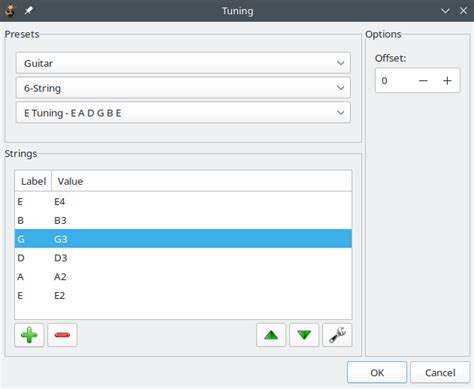Viewport: 474px width, 389px height.
Task: Add a new string with the green plus
Action: (x=29, y=335)
